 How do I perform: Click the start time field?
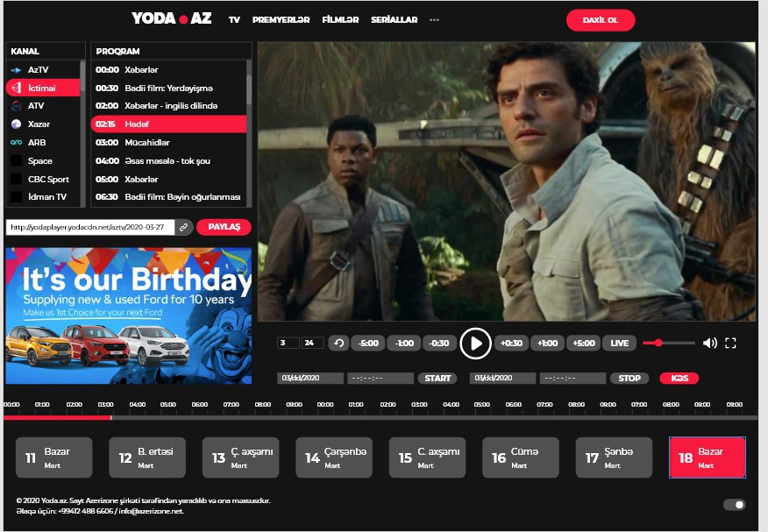pos(380,379)
